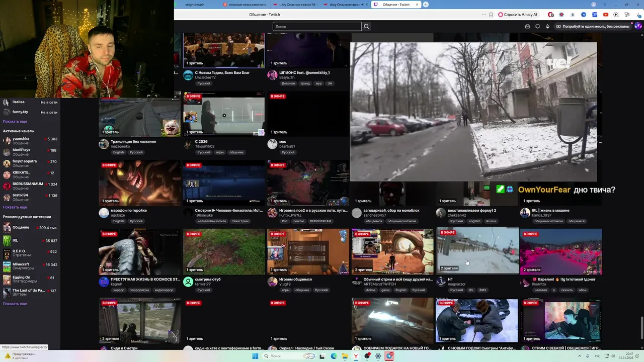Select foxycleopatra channel in sidebar
The height and width of the screenshot is (362, 644).
pos(30,163)
